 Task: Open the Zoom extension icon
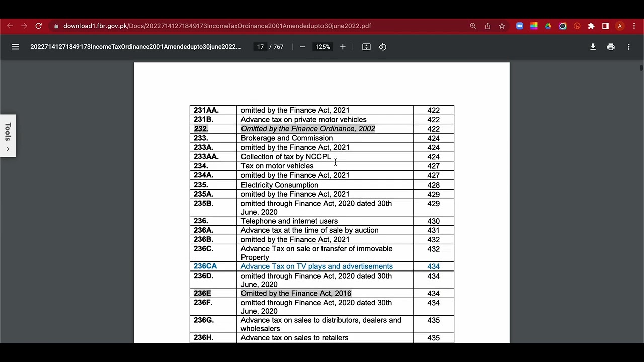[x=519, y=26]
